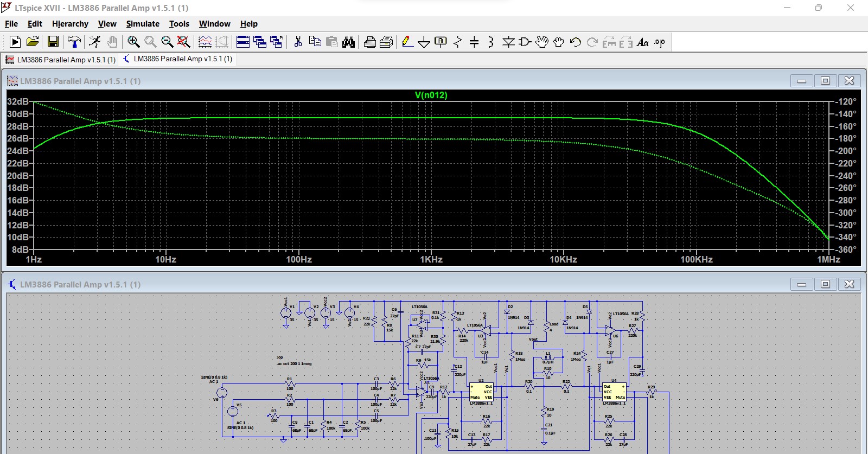The height and width of the screenshot is (454, 868).
Task: Open the Window menu
Action: pyautogui.click(x=214, y=24)
